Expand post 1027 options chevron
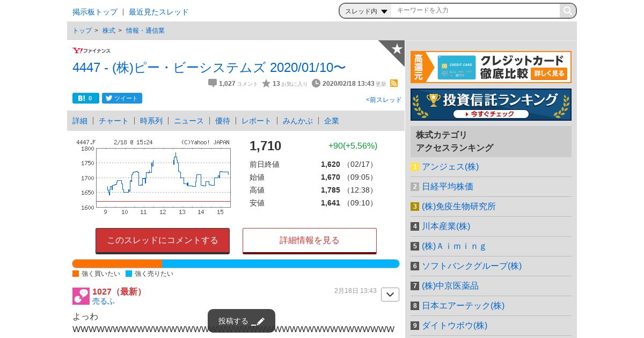644x338 pixels. tap(390, 295)
